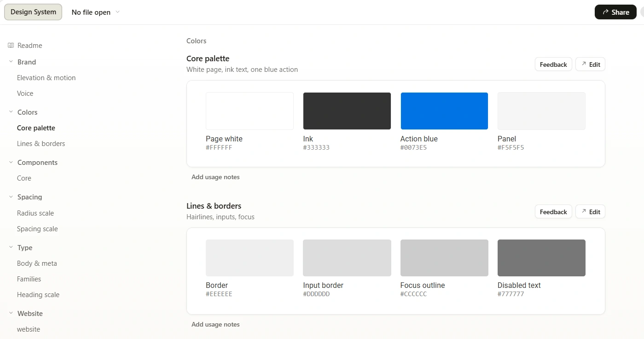Click the #F5F5F5 hex value
This screenshot has width=644, height=339.
coord(511,147)
